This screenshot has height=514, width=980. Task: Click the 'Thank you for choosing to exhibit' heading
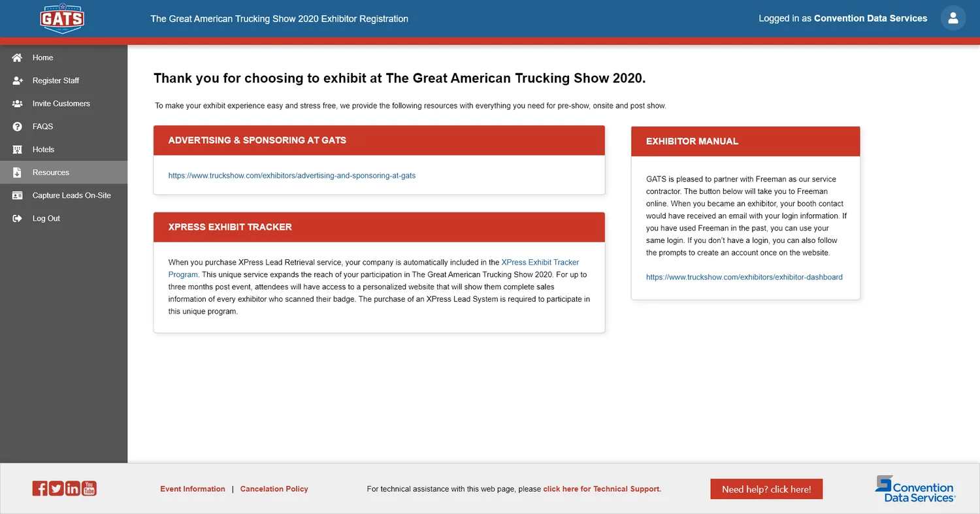tap(399, 78)
